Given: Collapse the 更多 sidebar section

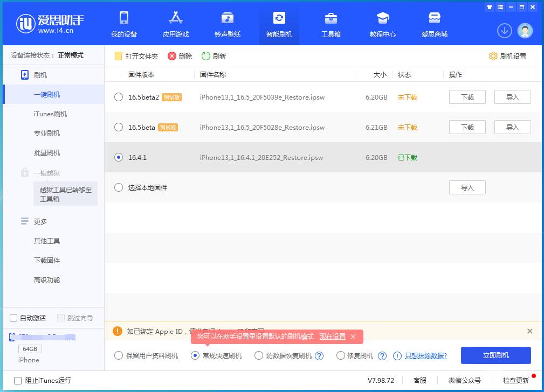Looking at the screenshot, I should click(40, 221).
